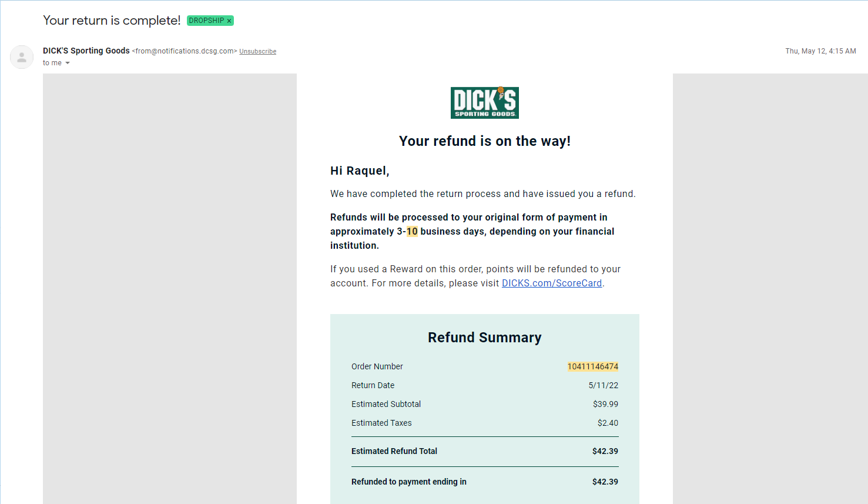Click the 'Refunded to payment ending in' label

[x=409, y=482]
